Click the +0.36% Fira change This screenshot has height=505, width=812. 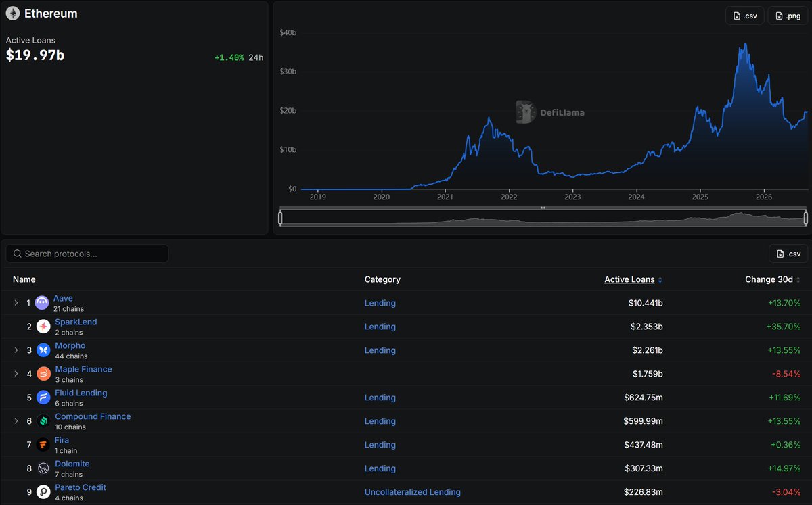pyautogui.click(x=786, y=445)
